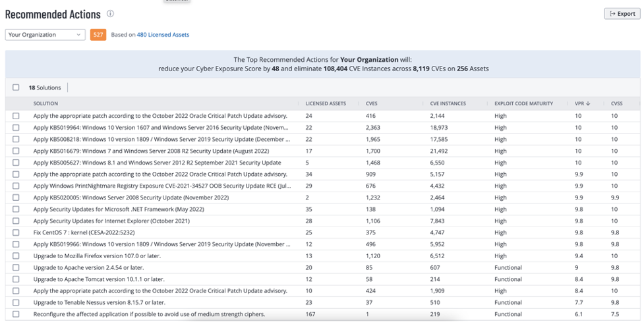Click the Licensed Assets column header

pos(326,103)
